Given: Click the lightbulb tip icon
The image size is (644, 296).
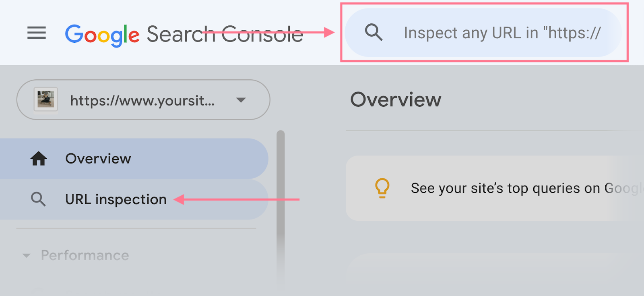Looking at the screenshot, I should [382, 188].
